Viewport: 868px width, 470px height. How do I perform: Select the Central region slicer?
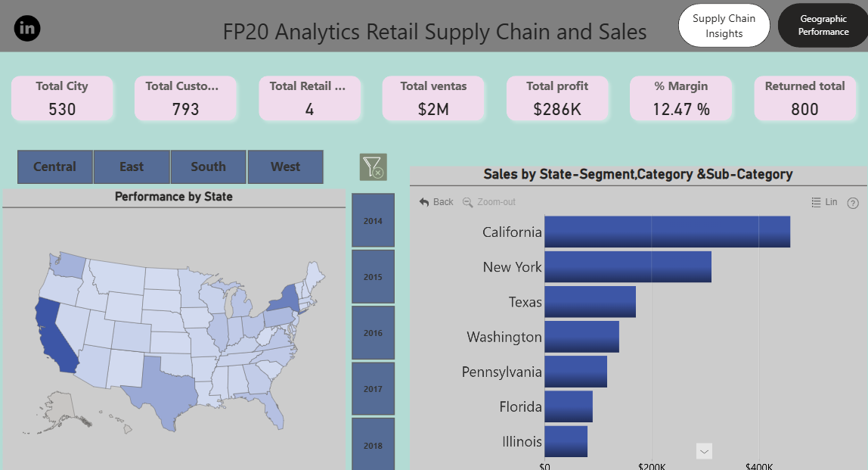coord(54,167)
